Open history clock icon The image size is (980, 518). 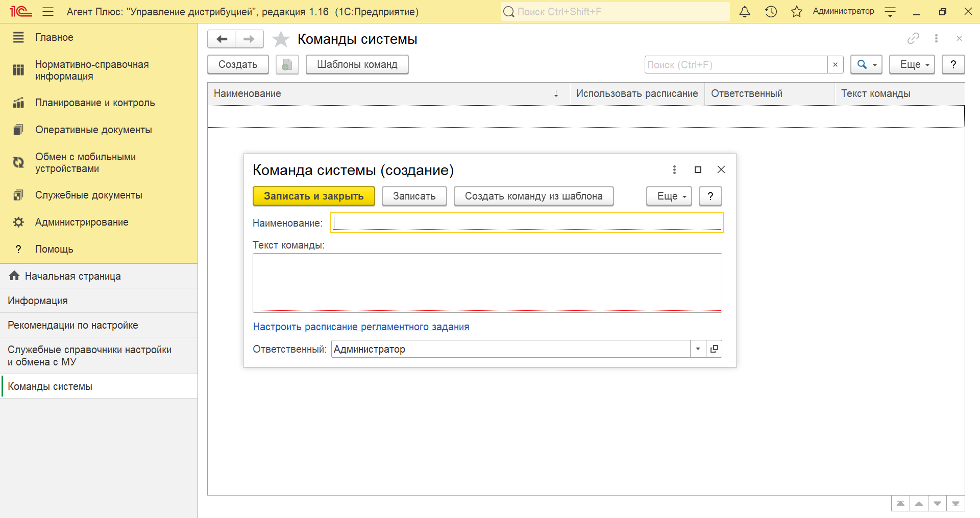coord(771,11)
